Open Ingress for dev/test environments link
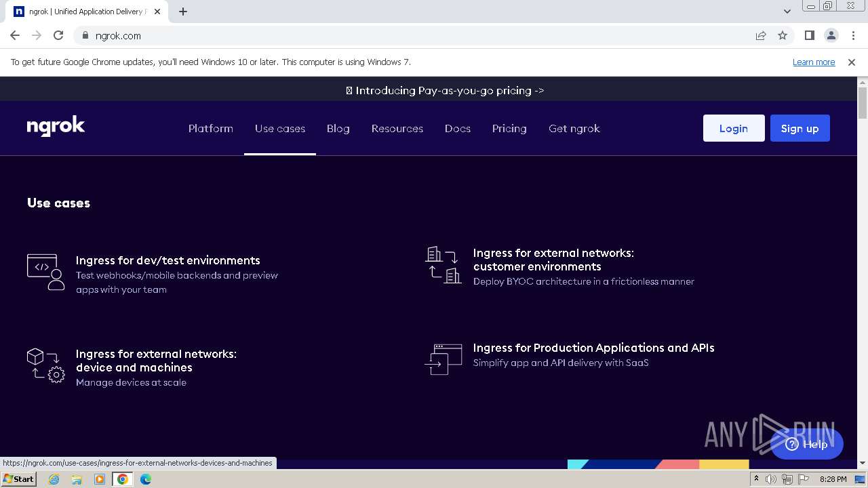The height and width of the screenshot is (488, 868). tap(168, 260)
